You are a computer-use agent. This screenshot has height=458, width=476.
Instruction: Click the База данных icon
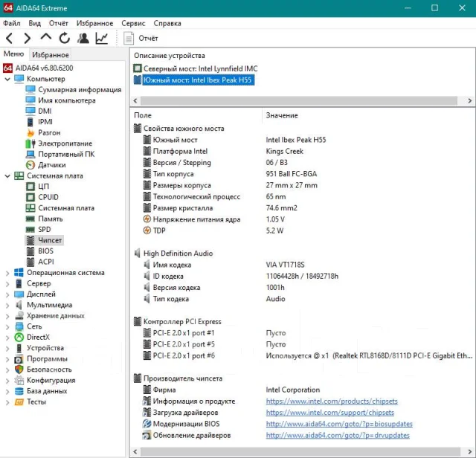(x=19, y=391)
